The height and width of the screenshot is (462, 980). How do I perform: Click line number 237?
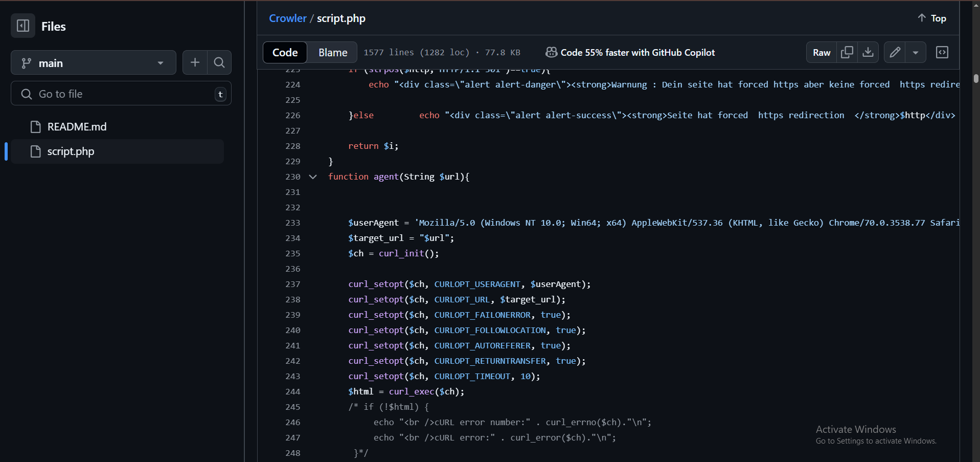tap(292, 284)
